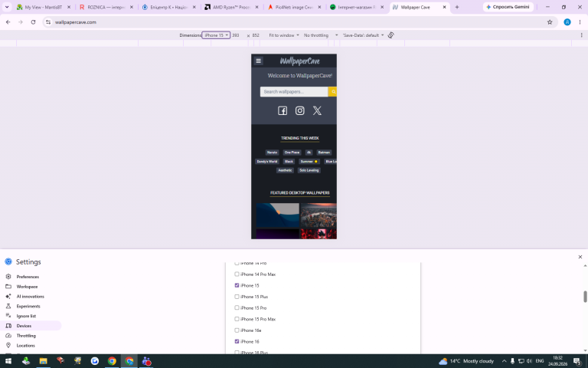Open the No throttling dropdown
Image resolution: width=588 pixels, height=368 pixels.
pos(321,35)
